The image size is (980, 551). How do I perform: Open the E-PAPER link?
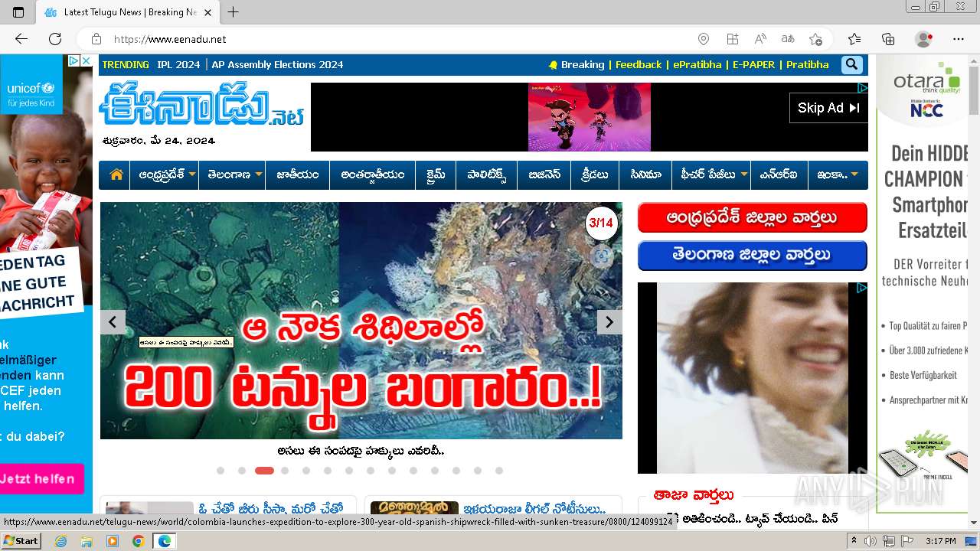click(x=753, y=65)
